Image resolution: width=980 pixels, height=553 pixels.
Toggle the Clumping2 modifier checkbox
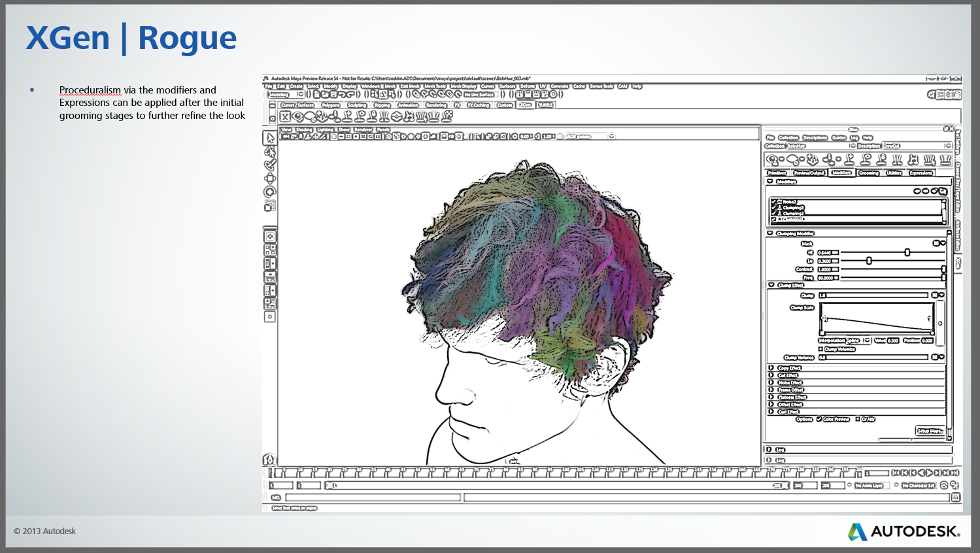point(774,213)
